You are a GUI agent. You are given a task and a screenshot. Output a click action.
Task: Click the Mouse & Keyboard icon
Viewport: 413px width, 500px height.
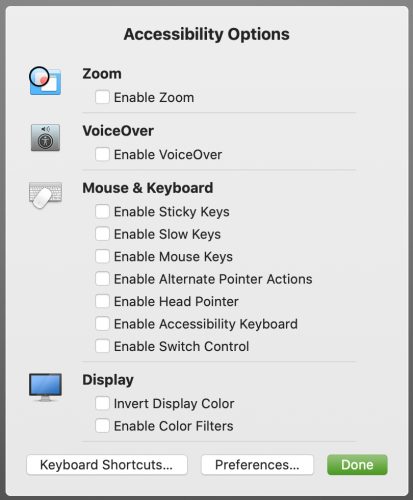tap(45, 195)
